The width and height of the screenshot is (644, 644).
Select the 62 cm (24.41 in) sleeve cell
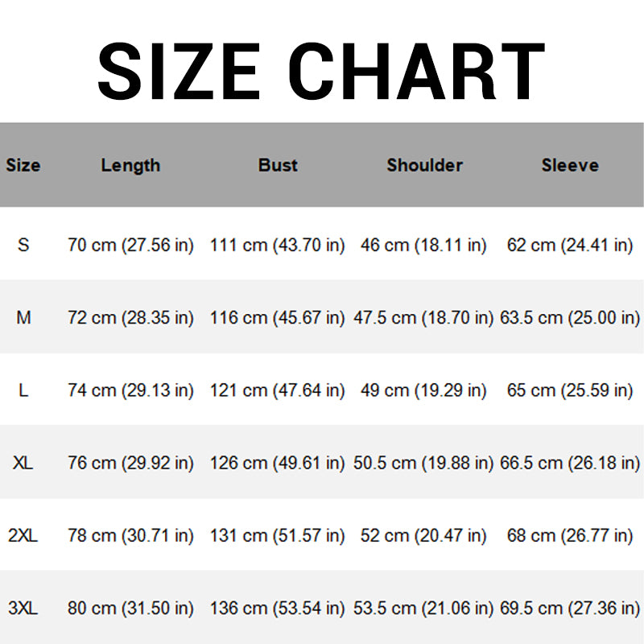click(570, 246)
